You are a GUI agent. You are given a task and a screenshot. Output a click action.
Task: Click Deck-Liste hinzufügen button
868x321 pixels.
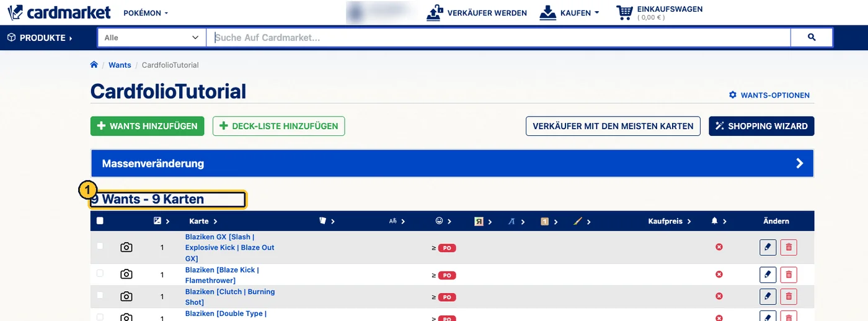coord(278,126)
